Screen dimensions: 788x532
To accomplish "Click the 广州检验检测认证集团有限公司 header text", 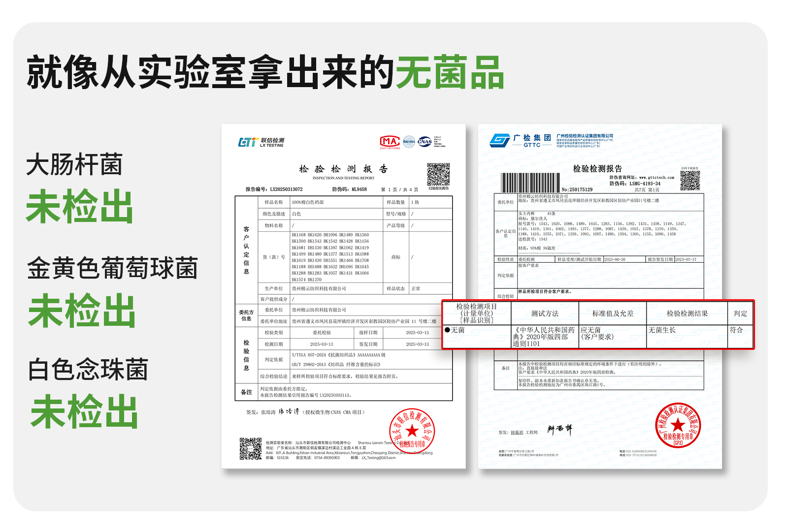I will [x=585, y=136].
